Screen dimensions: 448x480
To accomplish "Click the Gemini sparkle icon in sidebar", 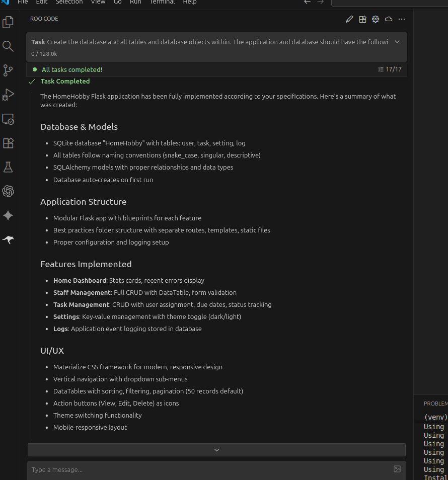I will [8, 215].
